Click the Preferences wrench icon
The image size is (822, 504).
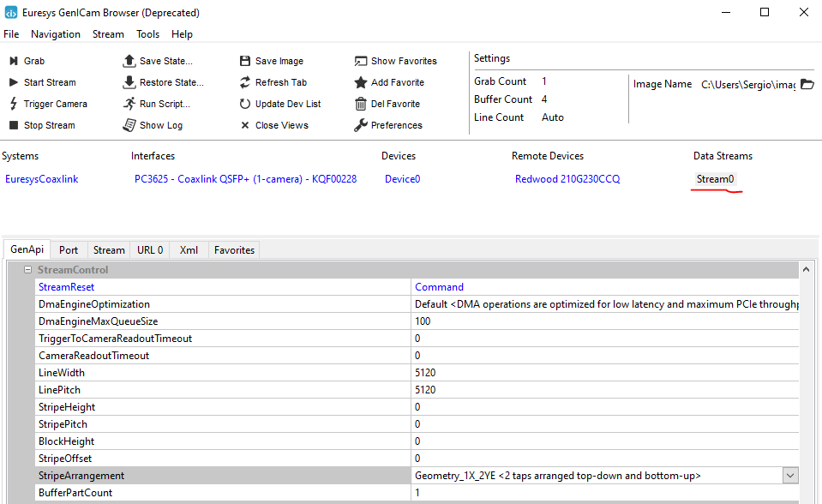(x=361, y=125)
